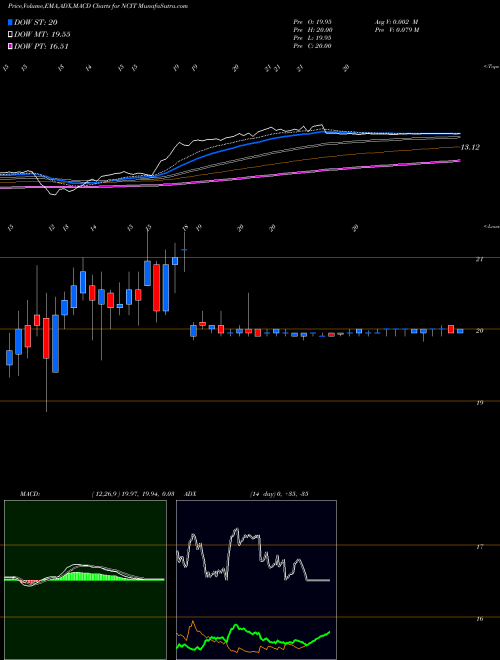Click the 'Pre L: 19.95' value
Image resolution: width=500 pixels, height=660 pixels.
pos(313,38)
